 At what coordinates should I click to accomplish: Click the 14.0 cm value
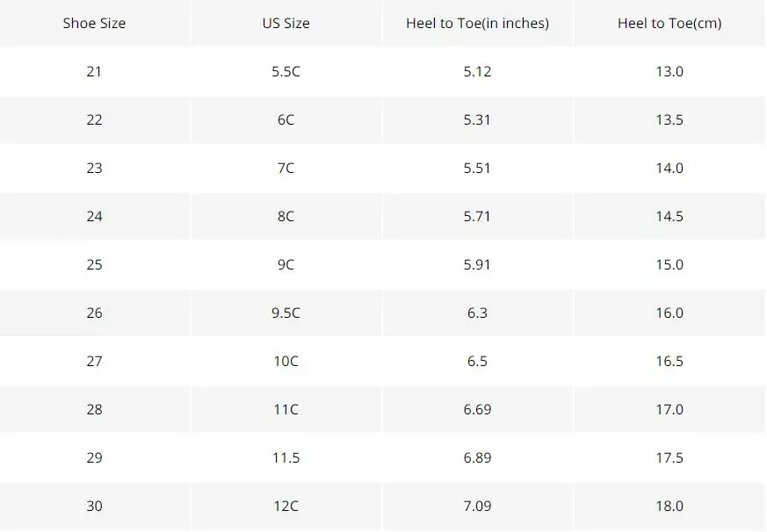click(669, 169)
